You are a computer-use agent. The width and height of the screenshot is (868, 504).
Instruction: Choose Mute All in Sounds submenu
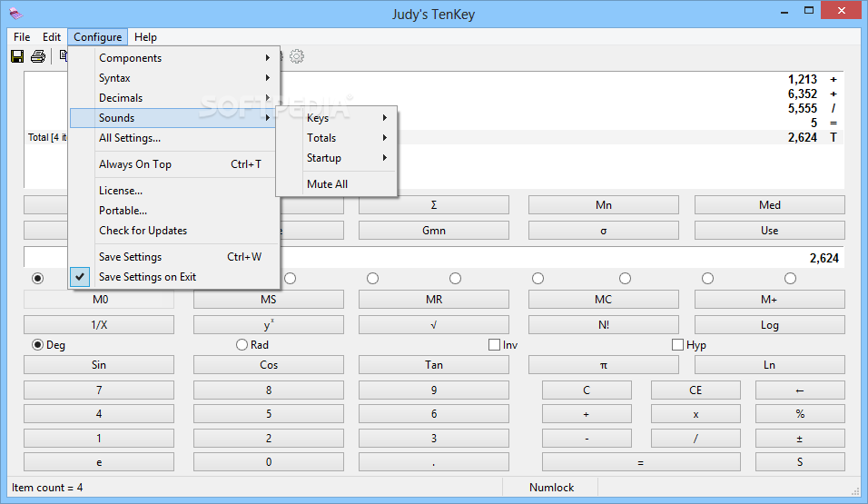[337, 183]
